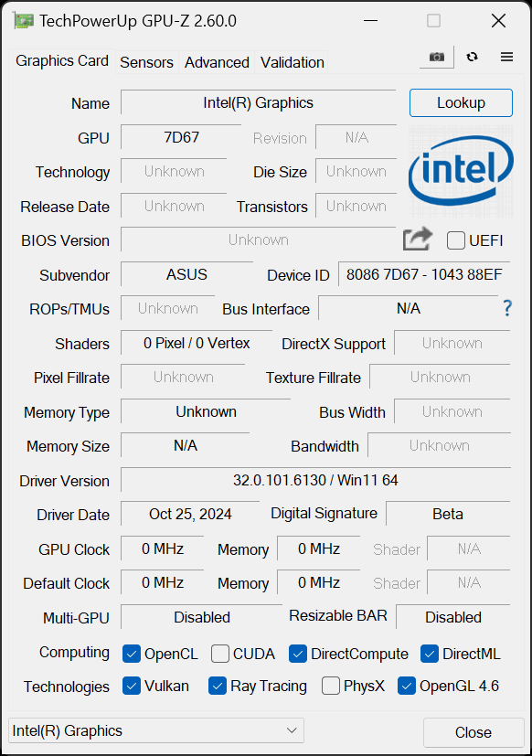Click the Lookup button
This screenshot has height=756, width=532.
pos(461,102)
